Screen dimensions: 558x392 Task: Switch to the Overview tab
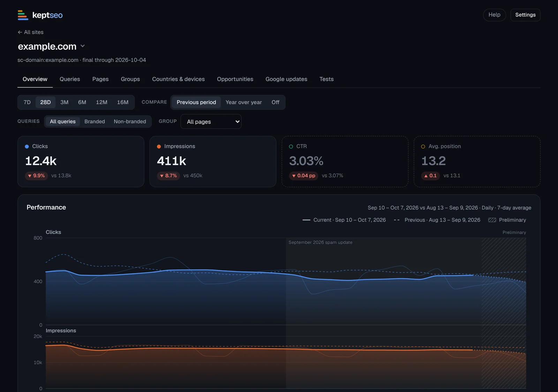[x=35, y=79]
